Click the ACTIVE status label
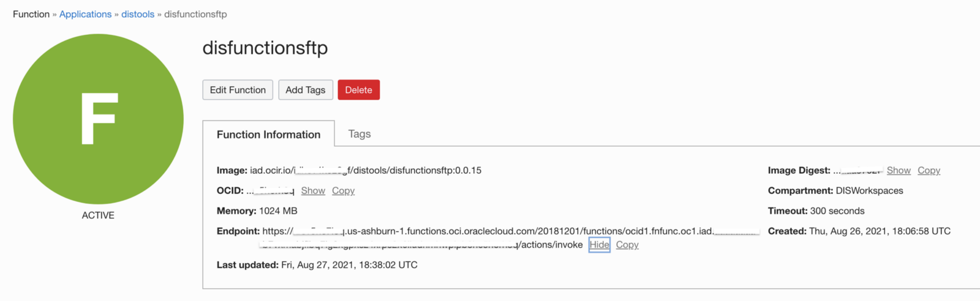Image resolution: width=980 pixels, height=301 pixels. point(98,215)
